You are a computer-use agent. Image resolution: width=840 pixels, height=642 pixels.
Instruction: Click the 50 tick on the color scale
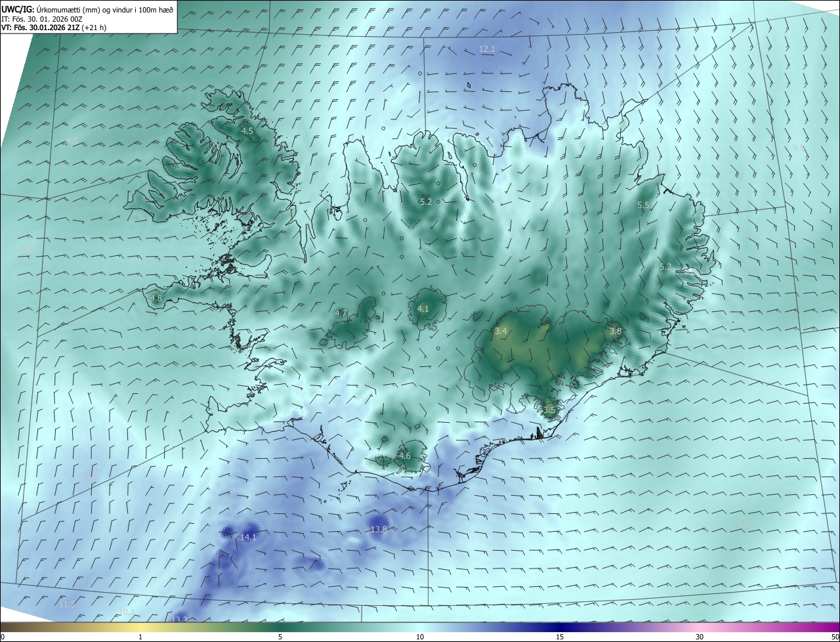click(835, 637)
